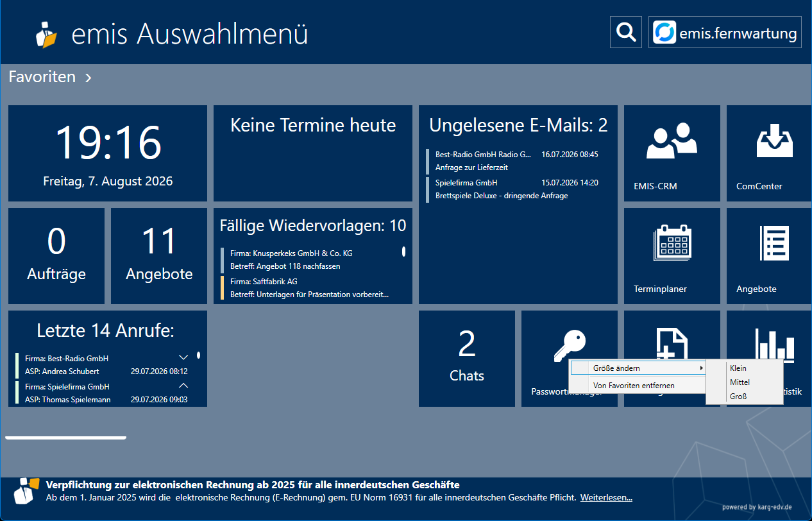The width and height of the screenshot is (812, 521).
Task: Click subject Brettspiele Deluxe - dringende Anfrage
Action: point(502,196)
